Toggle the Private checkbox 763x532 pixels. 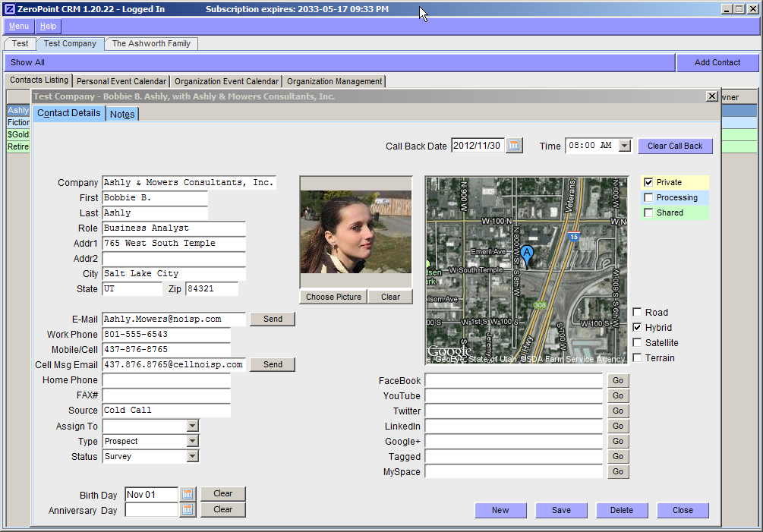pyautogui.click(x=648, y=182)
